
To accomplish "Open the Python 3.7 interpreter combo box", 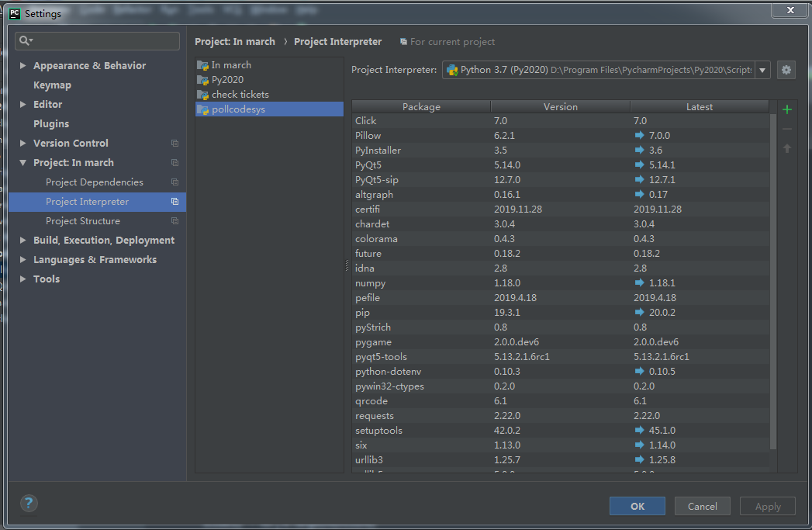I will 606,70.
